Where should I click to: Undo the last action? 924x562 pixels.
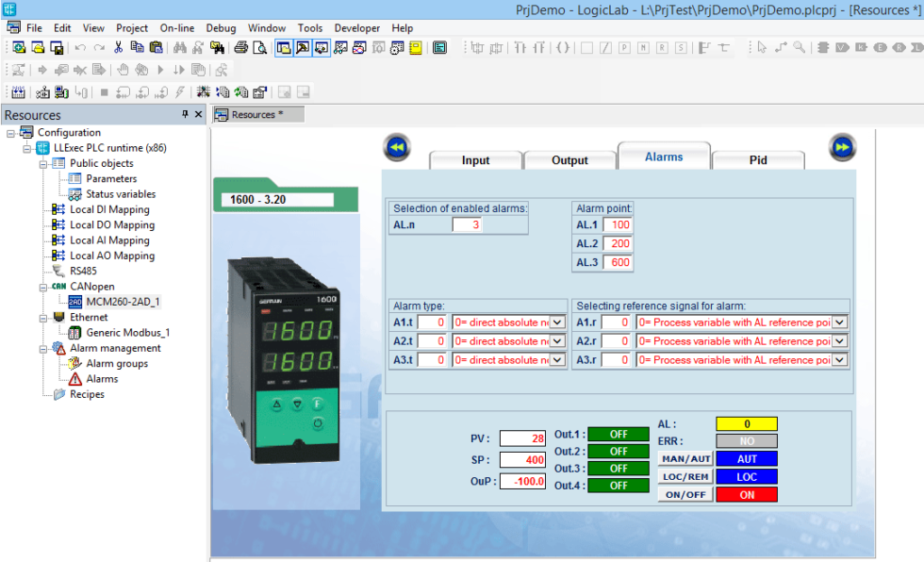(80, 48)
